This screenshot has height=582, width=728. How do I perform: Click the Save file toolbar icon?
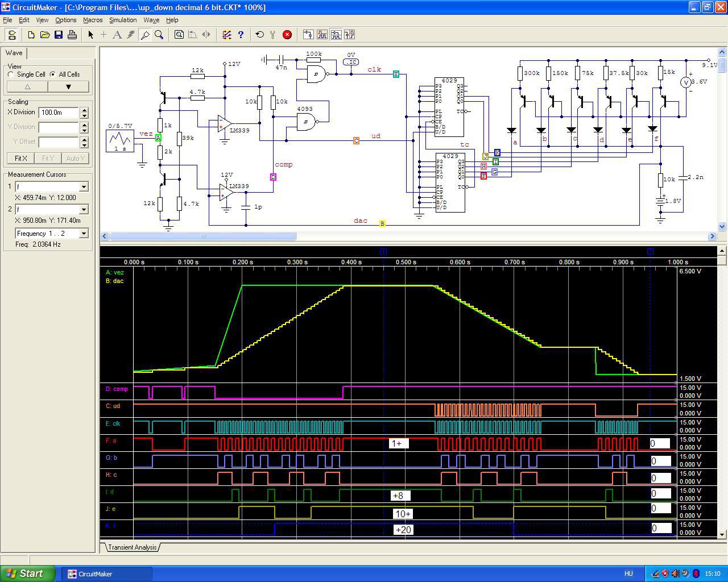click(59, 35)
